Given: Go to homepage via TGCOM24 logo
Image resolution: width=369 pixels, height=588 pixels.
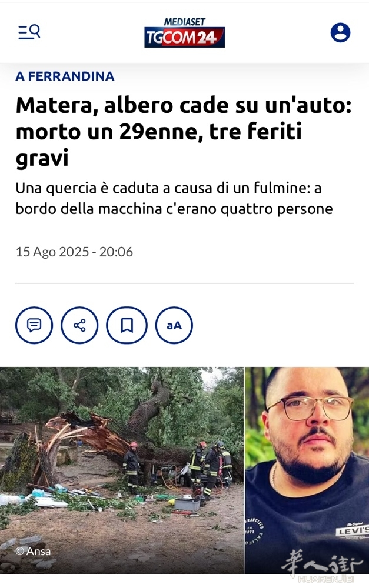Looking at the screenshot, I should coord(184,37).
